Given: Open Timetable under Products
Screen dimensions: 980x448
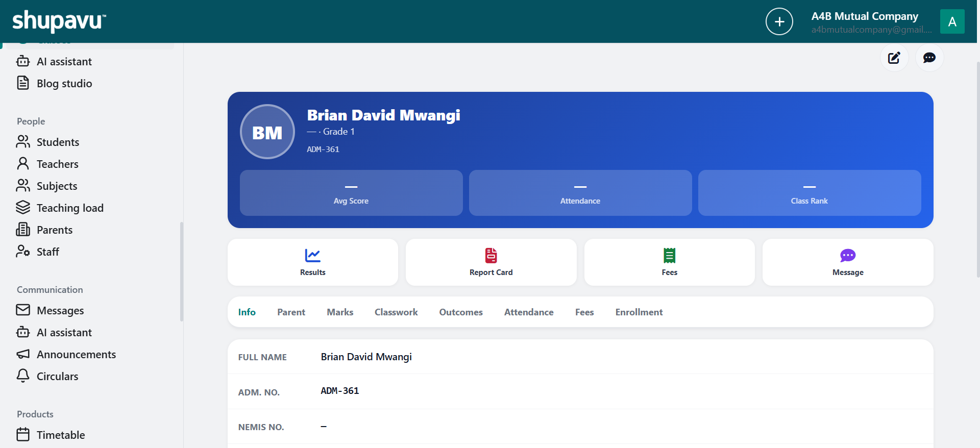Looking at the screenshot, I should click(51, 435).
